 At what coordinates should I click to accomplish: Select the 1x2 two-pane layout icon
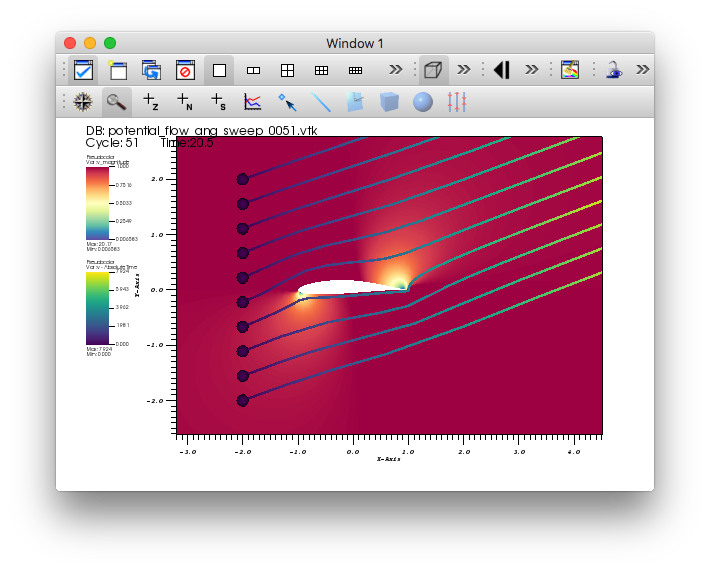click(253, 70)
